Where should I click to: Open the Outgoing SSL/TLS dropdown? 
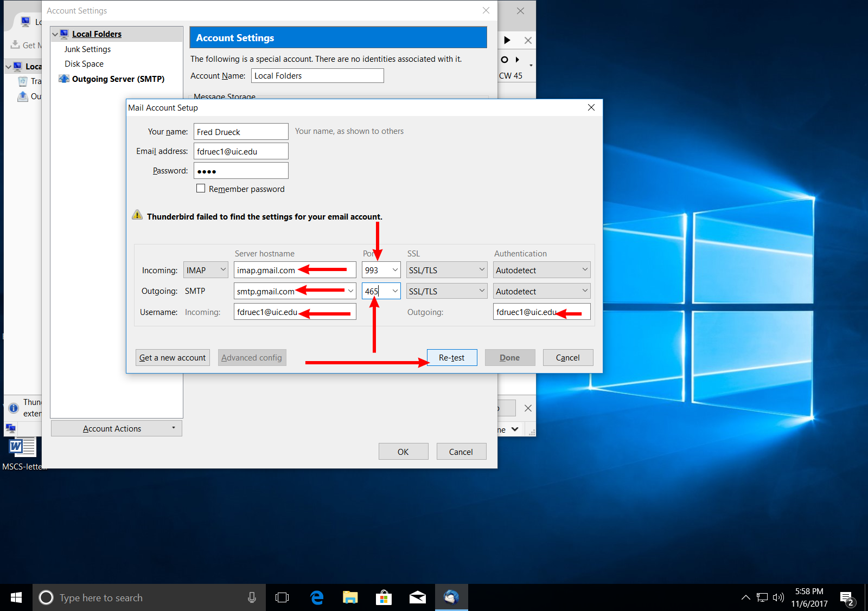click(446, 291)
